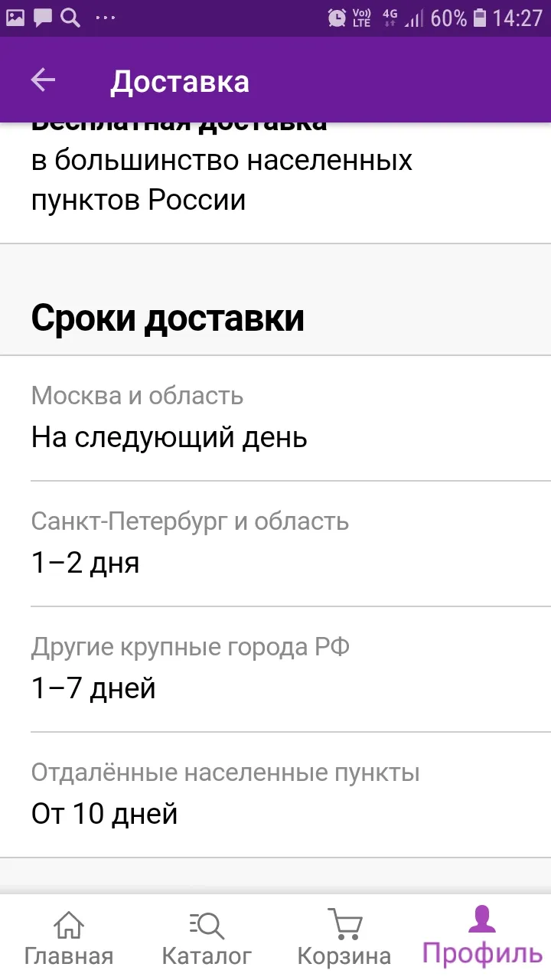Tap the Сроки доставки section heading

tap(168, 318)
